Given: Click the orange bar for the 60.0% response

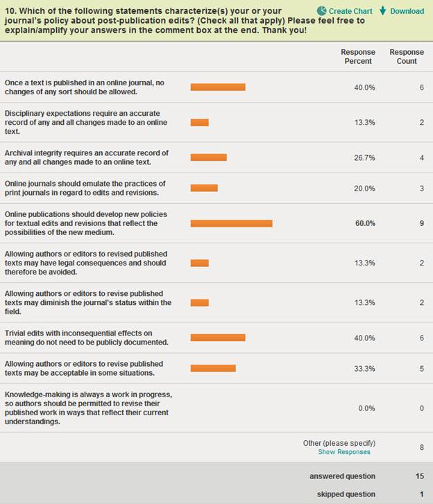Looking at the screenshot, I should (231, 223).
